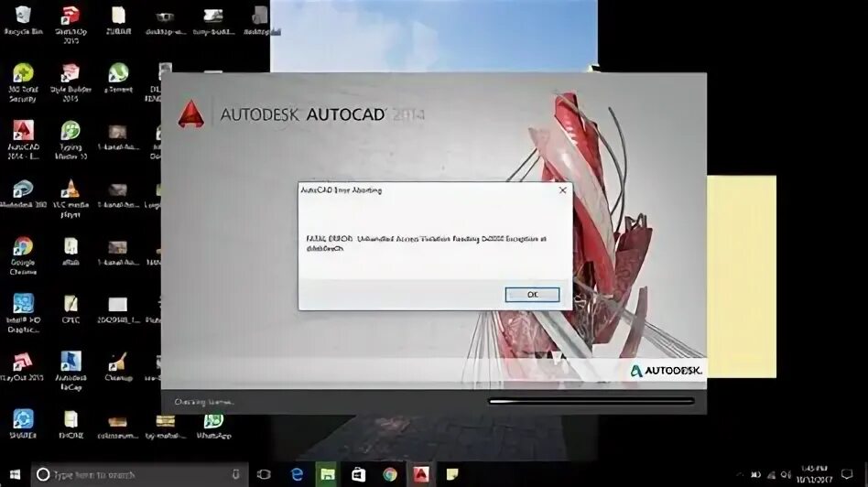Click the 'Checking license...' status text
868x487 pixels.
click(203, 403)
